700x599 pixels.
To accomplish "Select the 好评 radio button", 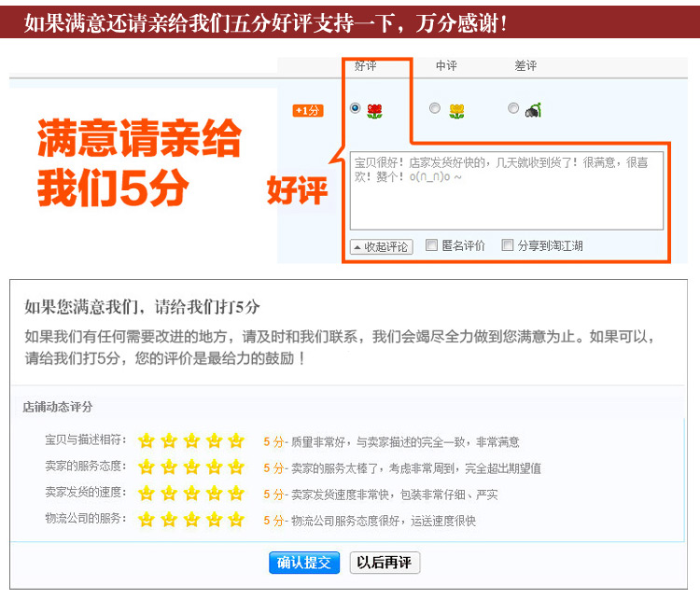I will point(355,108).
